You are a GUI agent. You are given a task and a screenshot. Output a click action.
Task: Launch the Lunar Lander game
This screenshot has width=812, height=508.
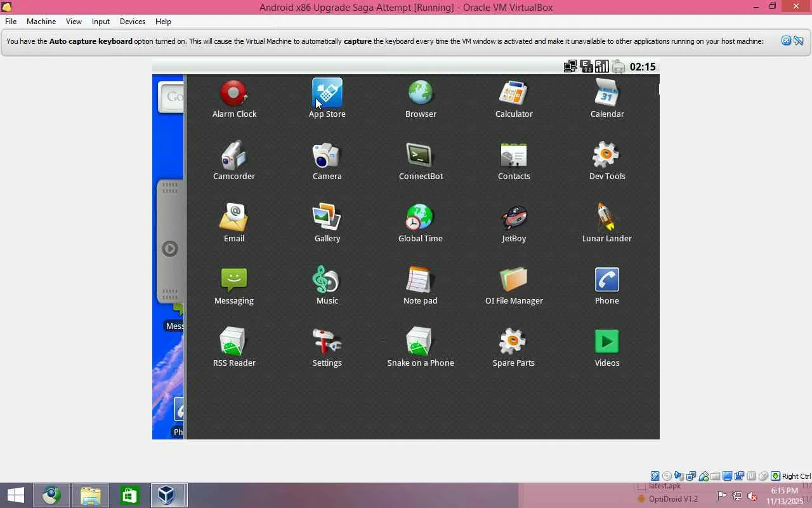tap(607, 224)
